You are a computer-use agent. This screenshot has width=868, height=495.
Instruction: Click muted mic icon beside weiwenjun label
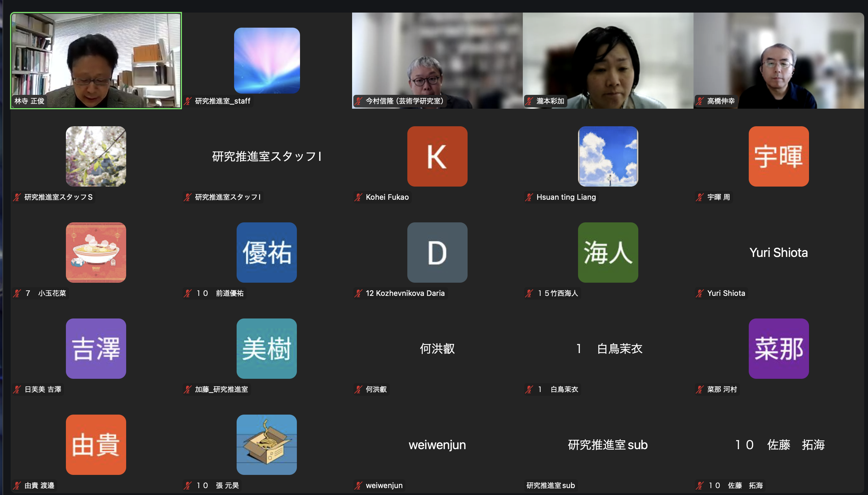[359, 486]
